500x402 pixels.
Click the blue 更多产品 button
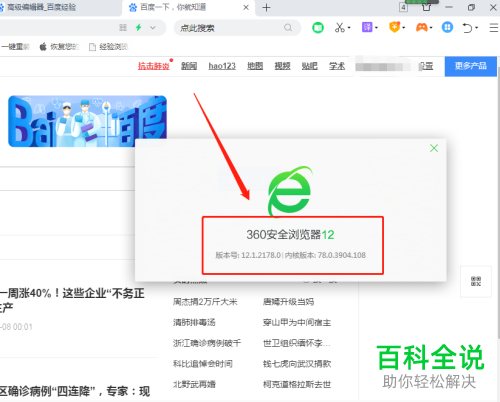(x=471, y=66)
